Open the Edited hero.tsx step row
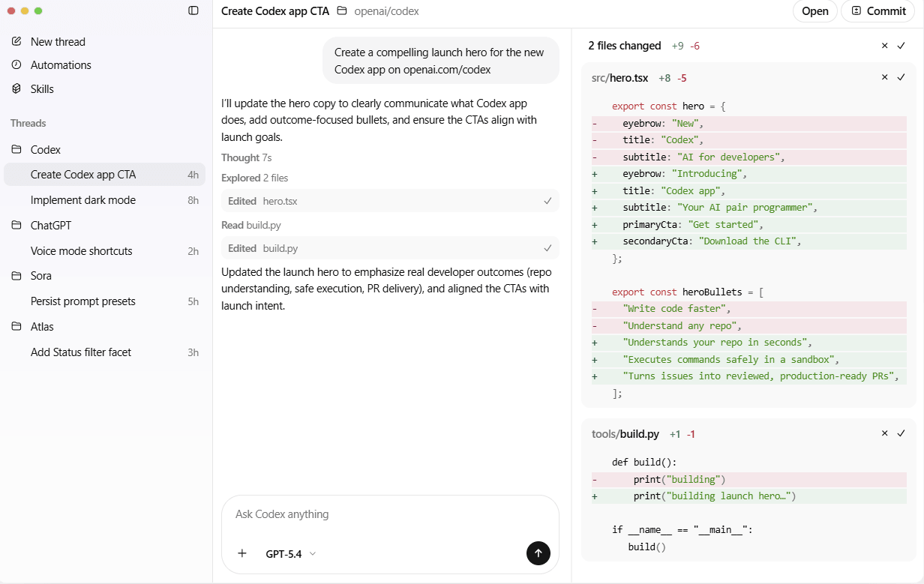The width and height of the screenshot is (924, 584). pos(390,201)
